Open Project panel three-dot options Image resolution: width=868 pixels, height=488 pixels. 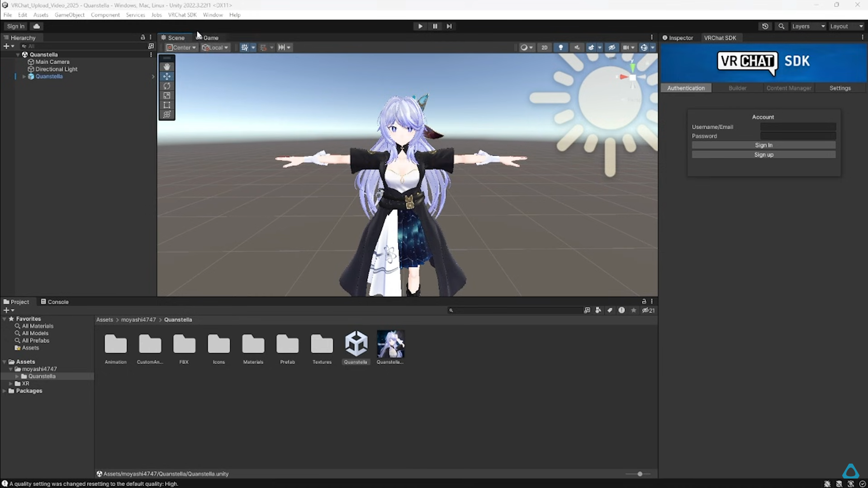click(652, 302)
